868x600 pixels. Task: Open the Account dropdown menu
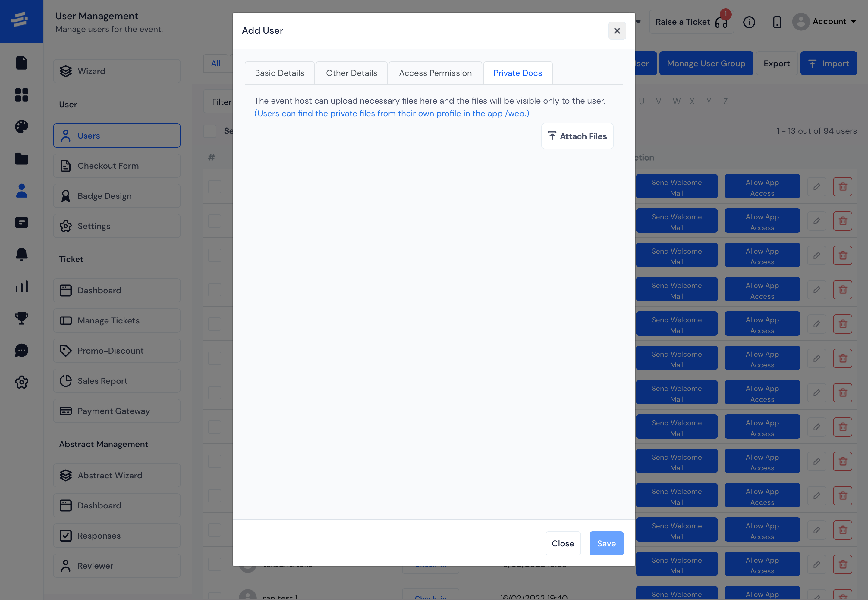[823, 22]
